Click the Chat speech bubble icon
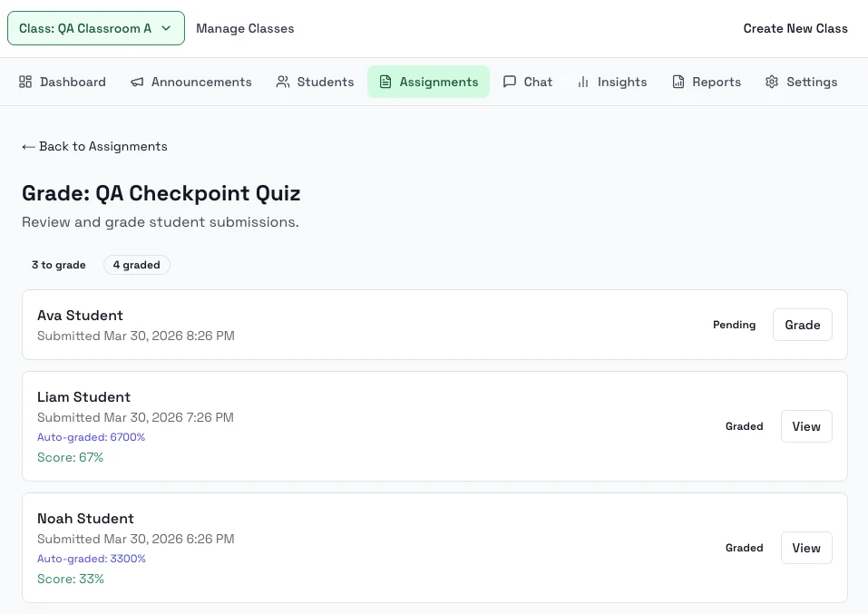The width and height of the screenshot is (868, 614). point(510,82)
